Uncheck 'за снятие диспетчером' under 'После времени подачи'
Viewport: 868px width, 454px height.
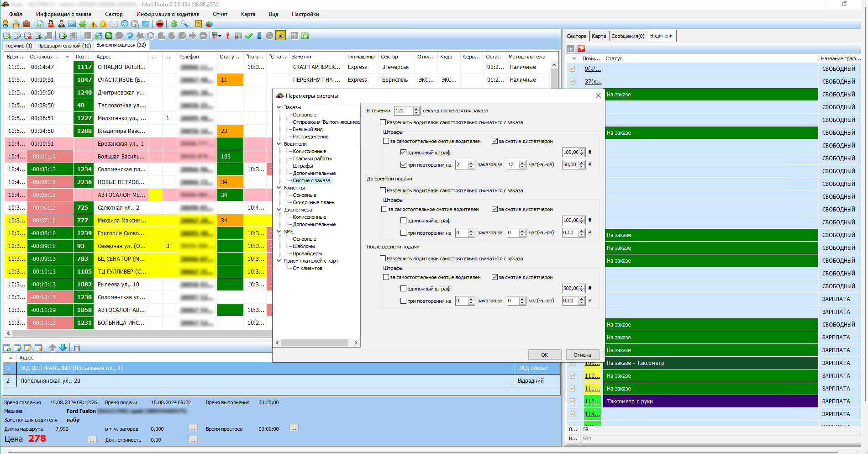[494, 277]
